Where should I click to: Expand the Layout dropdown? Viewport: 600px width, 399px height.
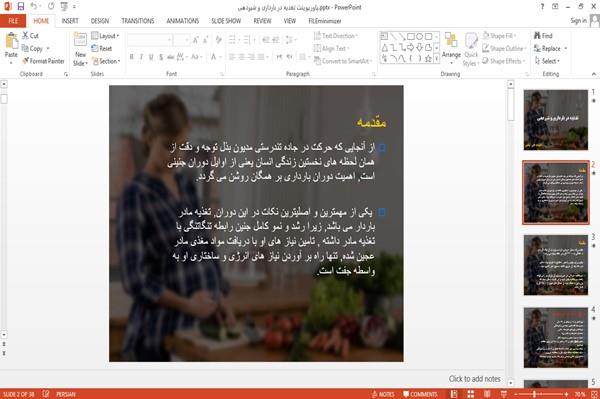click(x=105, y=36)
